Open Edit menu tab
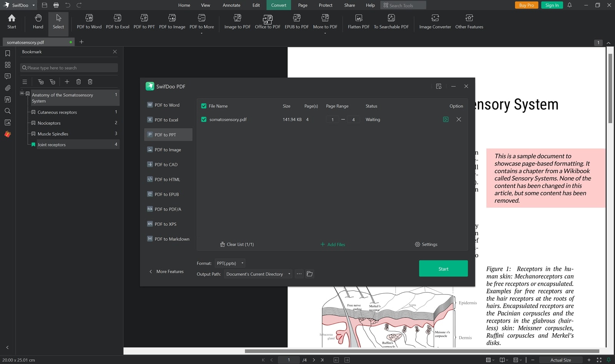 [x=256, y=5]
